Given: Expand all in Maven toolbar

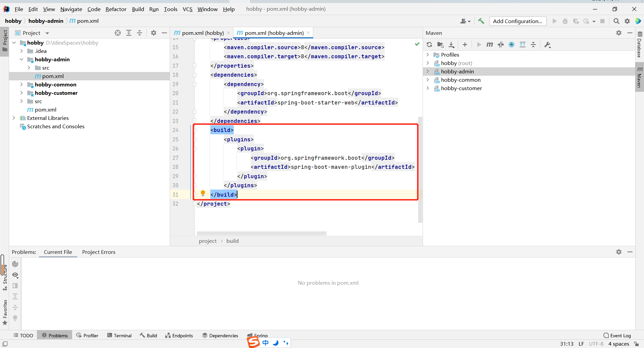Looking at the screenshot, I should [x=523, y=45].
